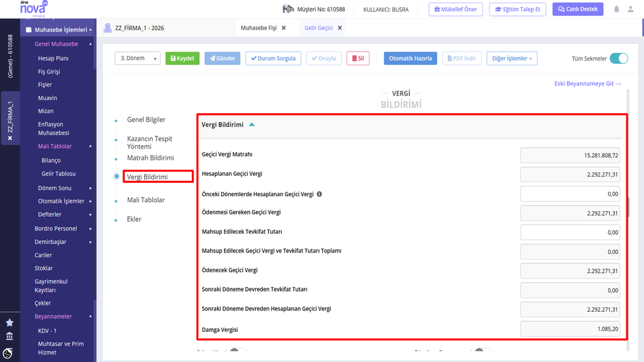Screen dimensions: 644x362
Task: Click the favorites star icon in sidebar
Action: pyautogui.click(x=9, y=322)
